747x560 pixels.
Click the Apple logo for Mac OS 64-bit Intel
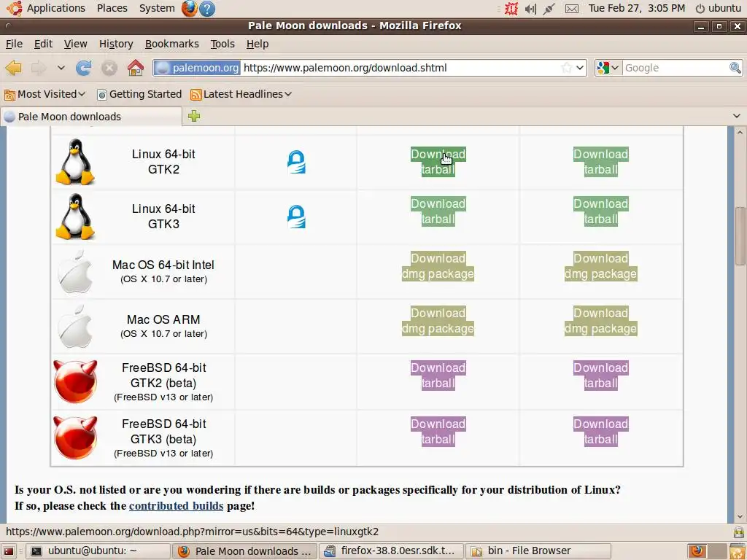(75, 272)
